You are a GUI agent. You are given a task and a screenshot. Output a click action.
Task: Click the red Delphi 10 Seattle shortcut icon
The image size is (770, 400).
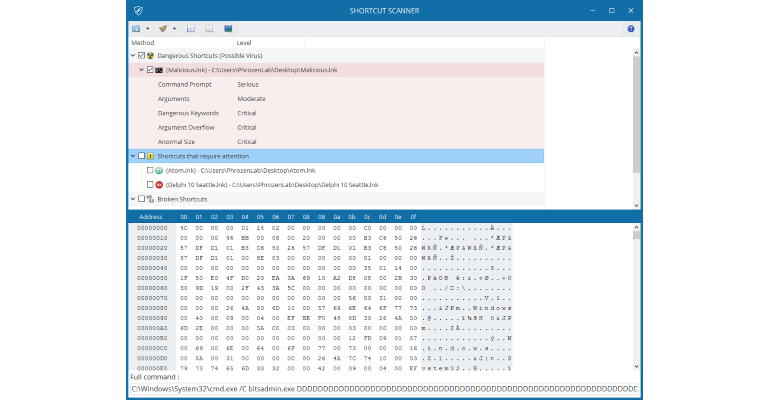tap(159, 185)
